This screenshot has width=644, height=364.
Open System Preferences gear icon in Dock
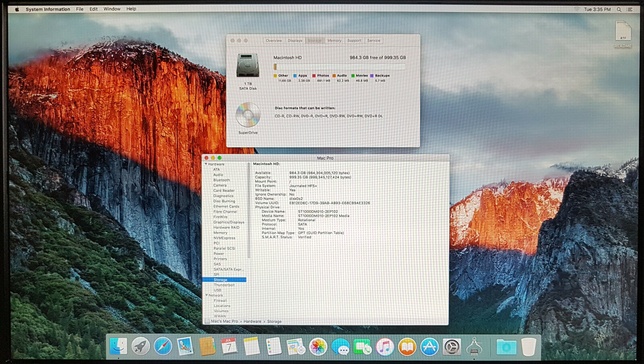point(452,346)
